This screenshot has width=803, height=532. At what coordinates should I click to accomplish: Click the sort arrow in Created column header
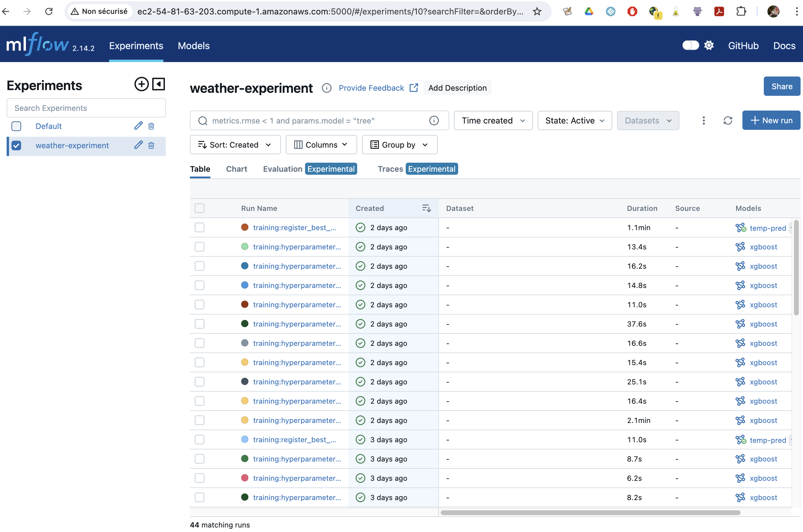tap(426, 208)
